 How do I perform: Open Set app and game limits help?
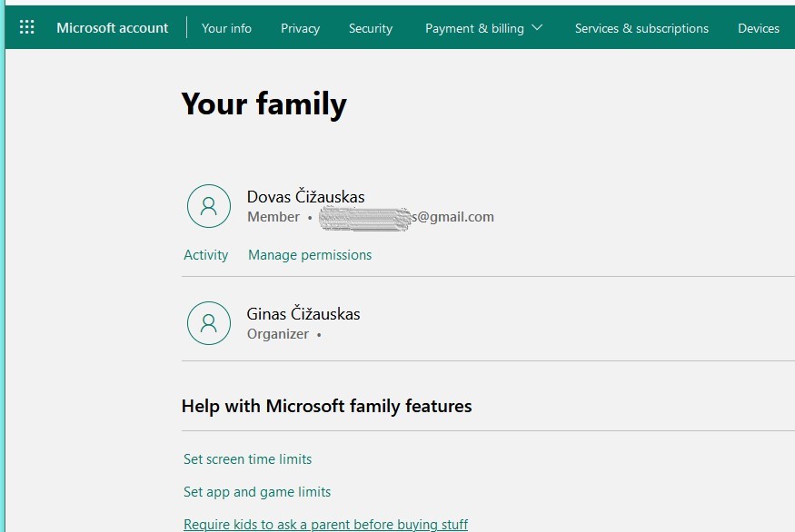pos(257,492)
